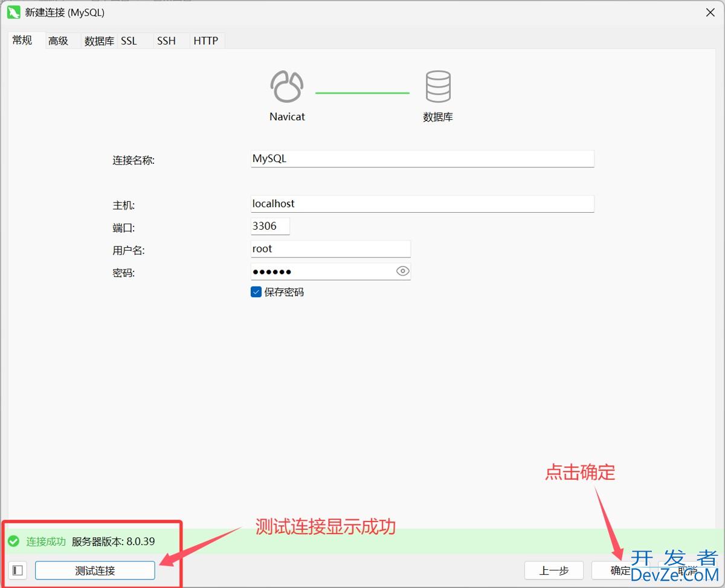Click the 主机 field with localhost
Viewport: 725px width, 588px height.
[422, 204]
